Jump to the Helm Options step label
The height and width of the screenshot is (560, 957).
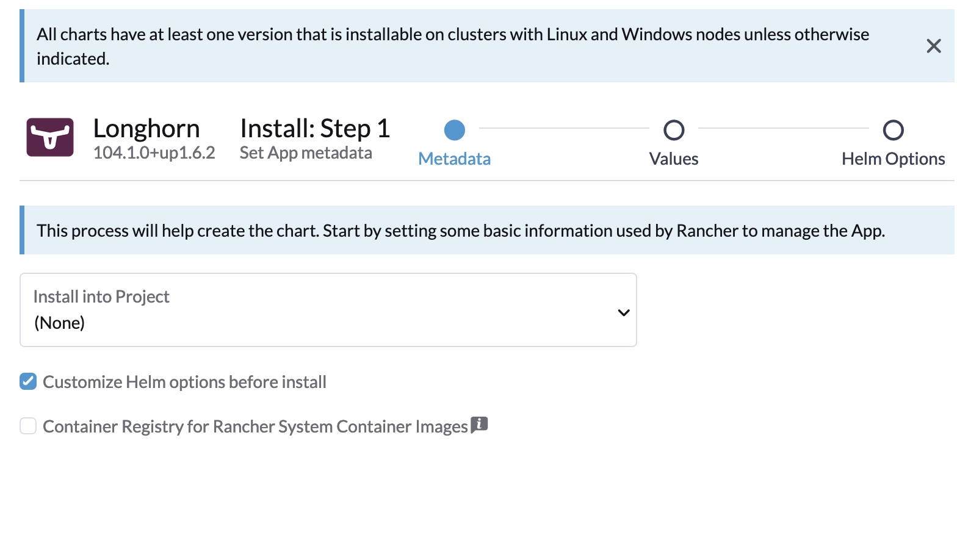[x=893, y=159]
